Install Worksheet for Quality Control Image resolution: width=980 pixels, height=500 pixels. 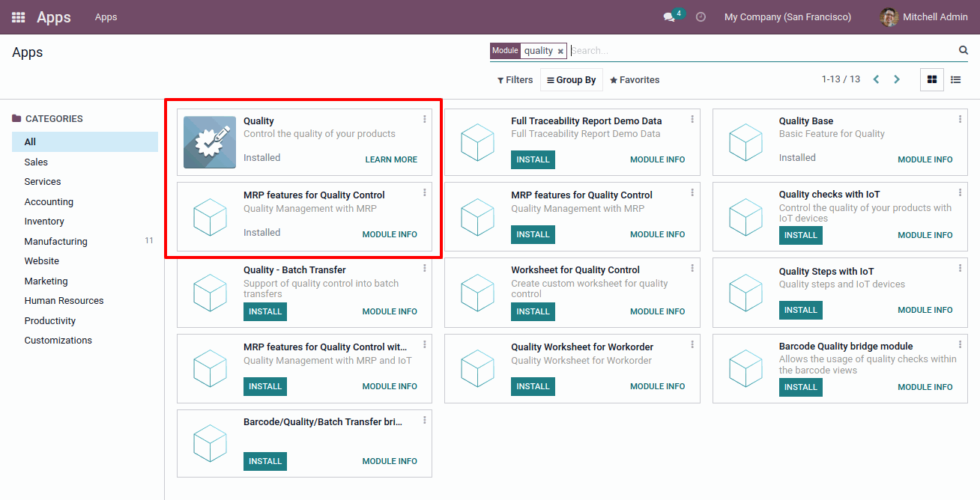pyautogui.click(x=533, y=311)
